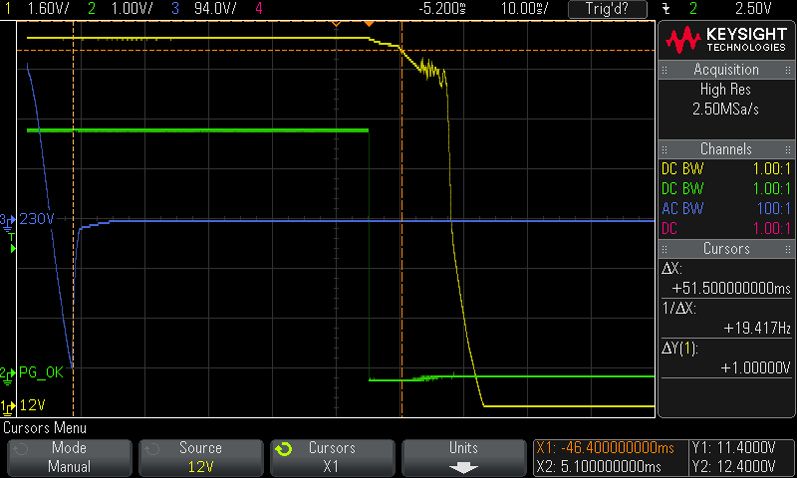
Task: Click the hollow orange time reference marker
Action: [336, 23]
